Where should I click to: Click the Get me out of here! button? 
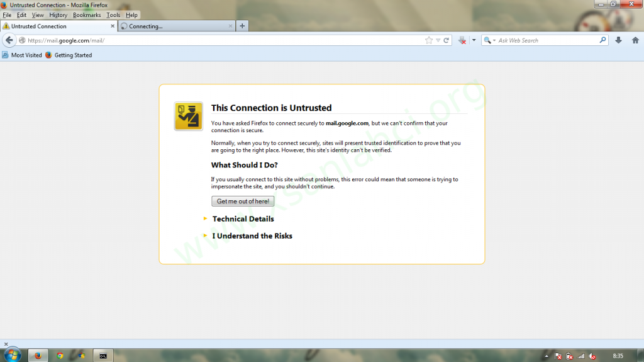(243, 201)
